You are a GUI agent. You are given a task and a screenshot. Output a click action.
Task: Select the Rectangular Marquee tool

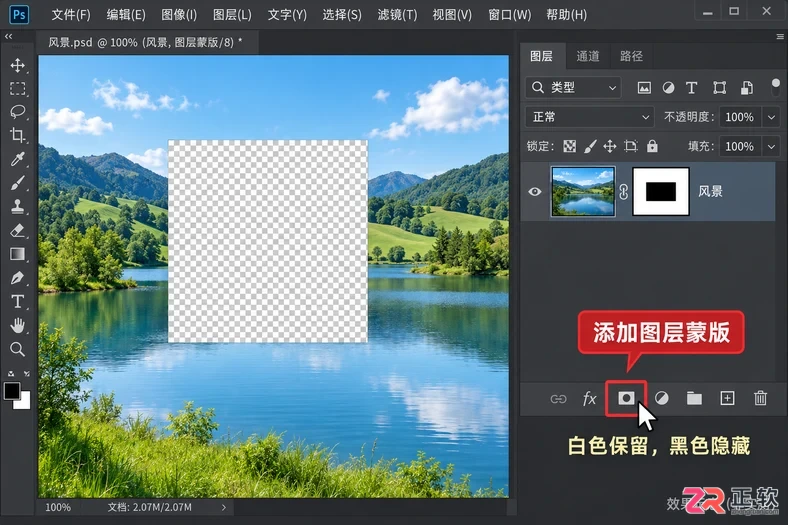click(18, 89)
